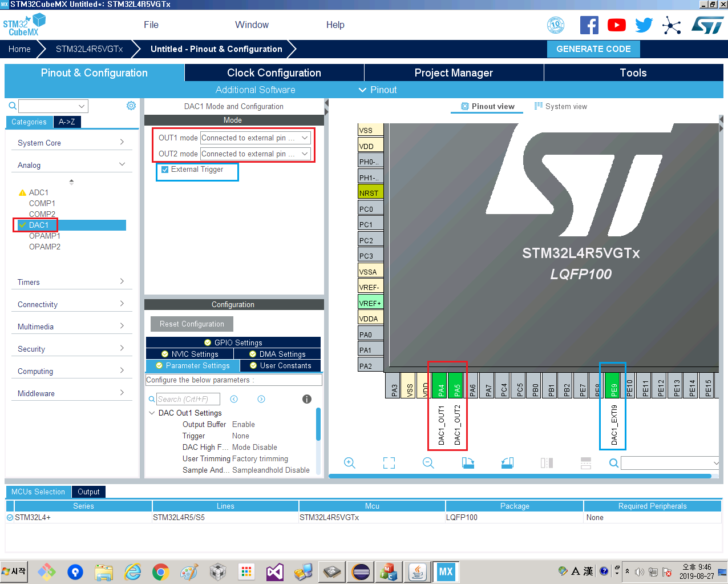Open Eclipse from the taskbar
728x584 pixels.
(361, 571)
